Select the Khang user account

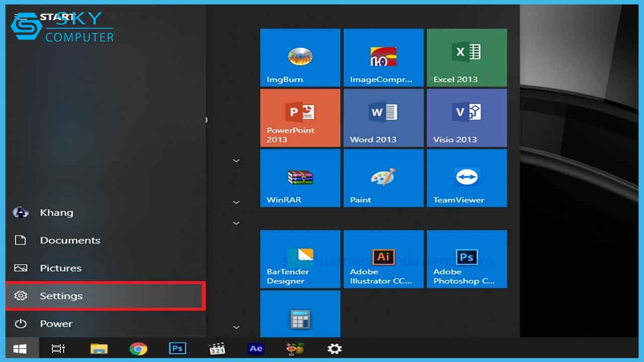pyautogui.click(x=56, y=212)
